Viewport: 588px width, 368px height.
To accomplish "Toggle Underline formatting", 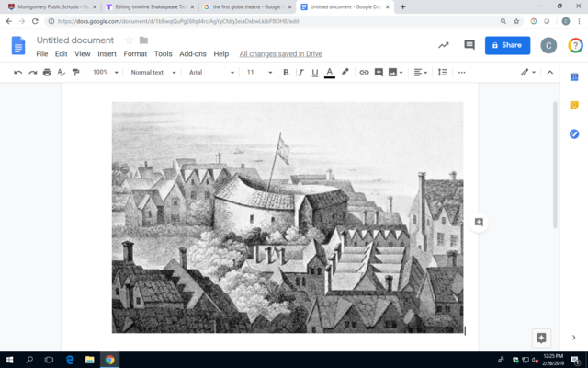I will point(315,72).
